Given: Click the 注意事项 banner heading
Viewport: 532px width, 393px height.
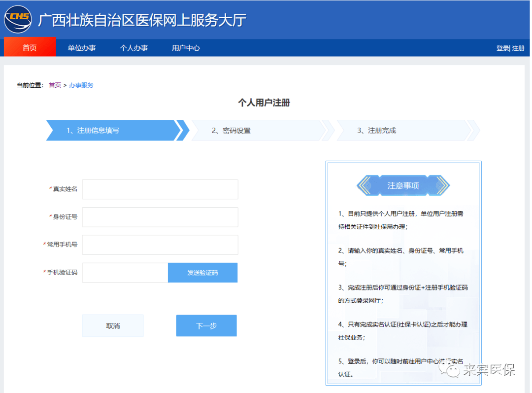Looking at the screenshot, I should click(x=403, y=185).
